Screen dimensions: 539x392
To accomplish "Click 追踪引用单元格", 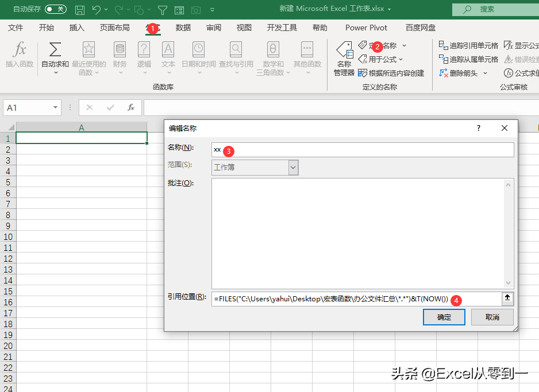I will pos(468,45).
